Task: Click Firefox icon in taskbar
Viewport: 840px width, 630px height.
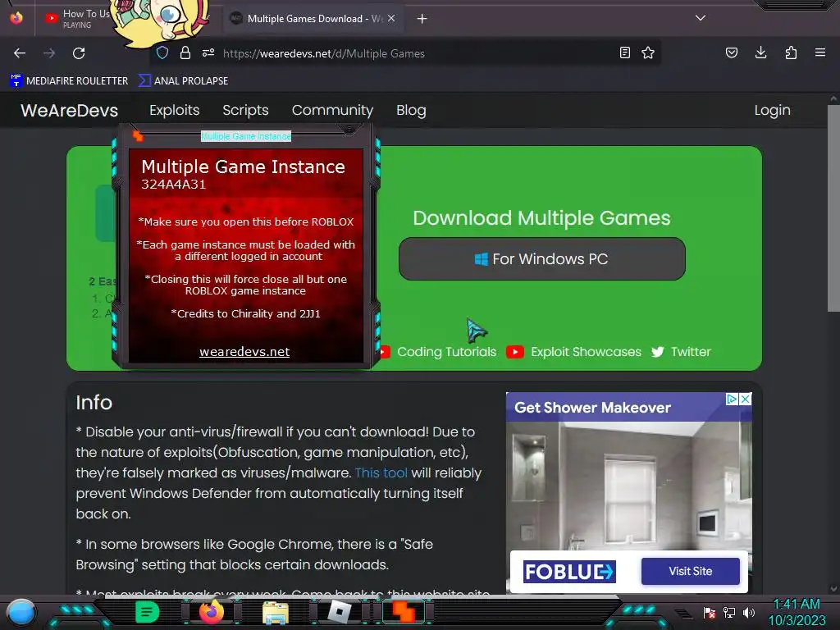Action: pyautogui.click(x=212, y=612)
